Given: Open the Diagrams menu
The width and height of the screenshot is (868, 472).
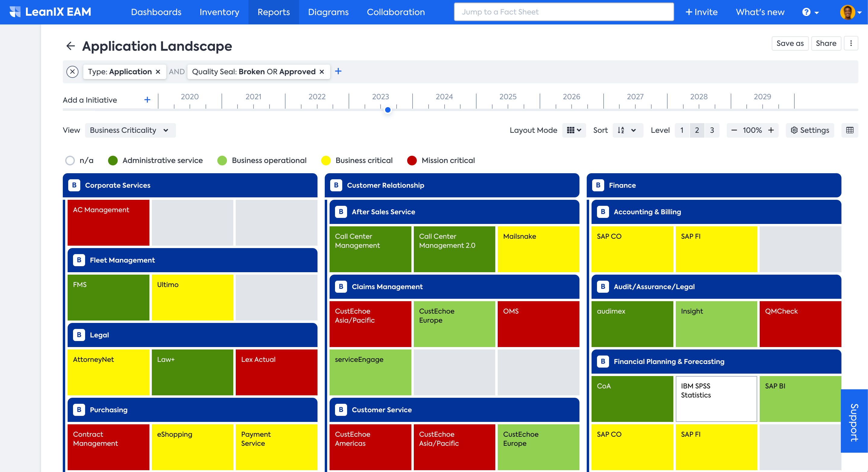Looking at the screenshot, I should (x=328, y=12).
